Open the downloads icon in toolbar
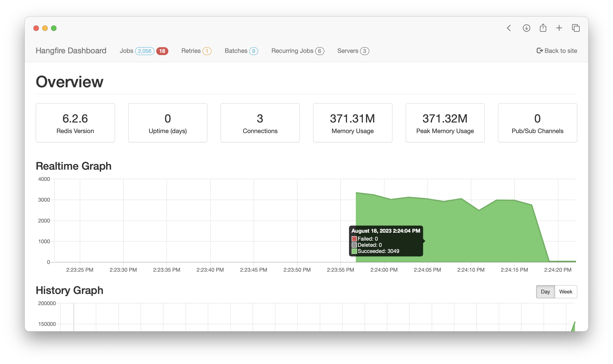613x364 pixels. coord(526,28)
